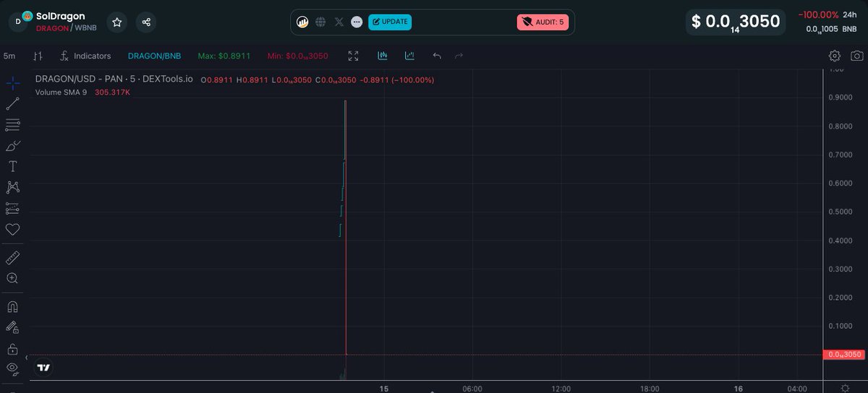The height and width of the screenshot is (393, 868).
Task: Click the TradingView logo badge
Action: pyautogui.click(x=44, y=368)
